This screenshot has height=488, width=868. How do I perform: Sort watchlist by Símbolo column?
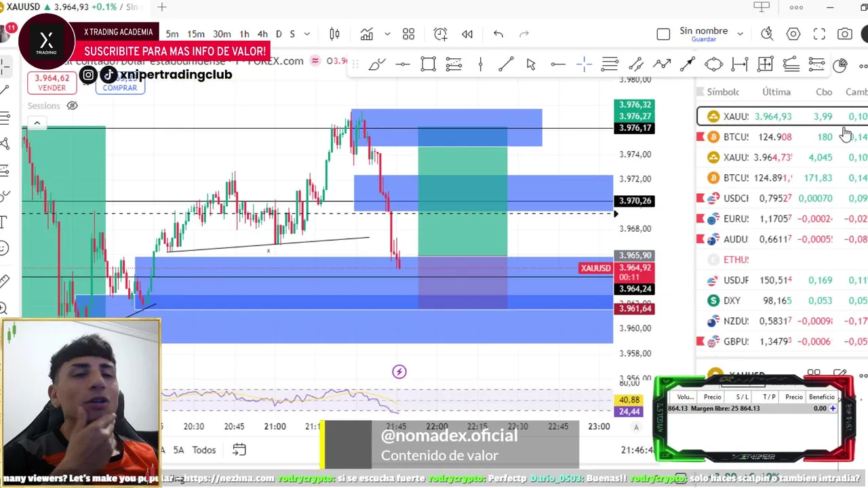coord(723,92)
